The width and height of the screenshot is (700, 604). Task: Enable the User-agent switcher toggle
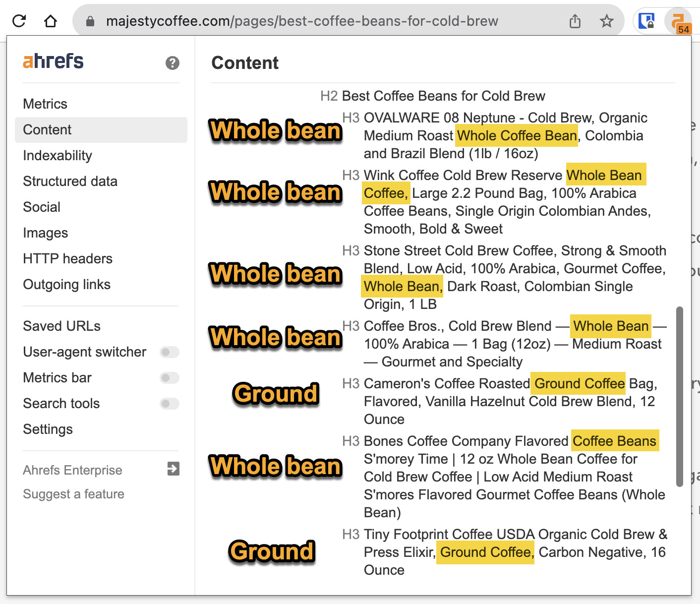[169, 352]
